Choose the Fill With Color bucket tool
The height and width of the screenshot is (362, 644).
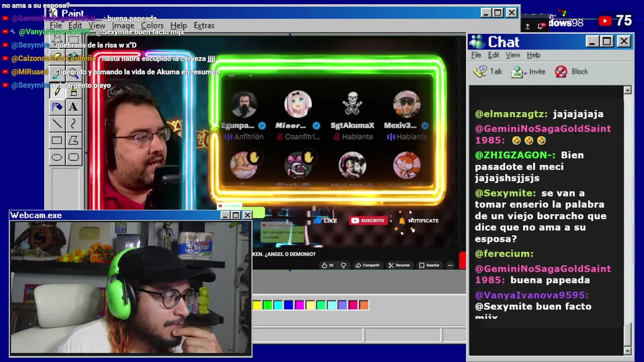pos(73,57)
